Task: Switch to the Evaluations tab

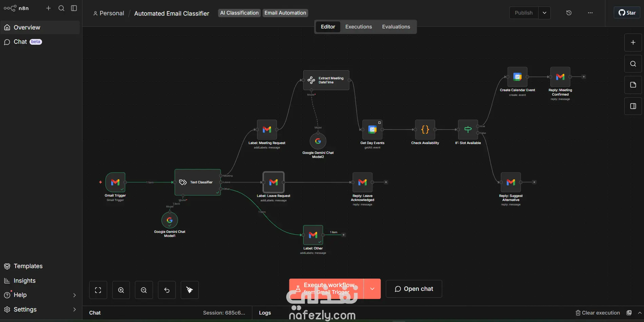Action: pyautogui.click(x=396, y=27)
